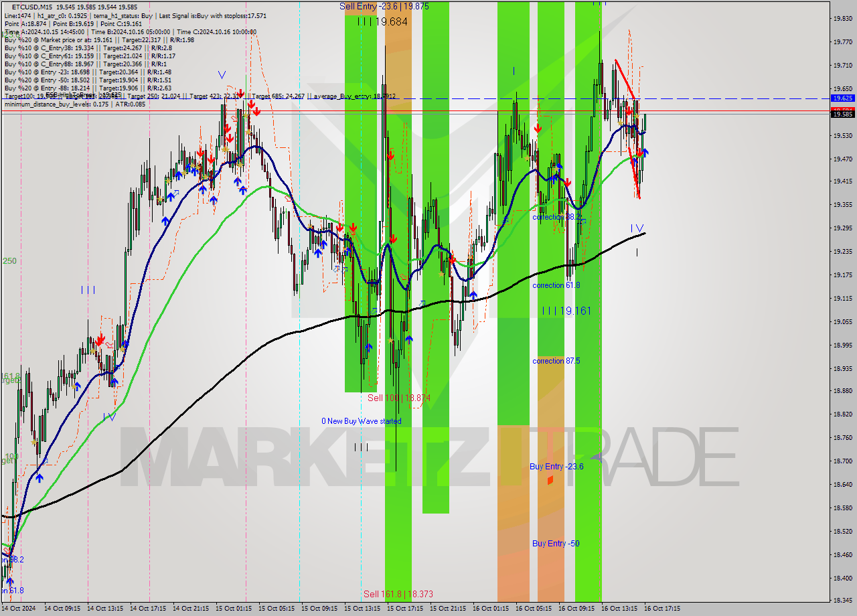The height and width of the screenshot is (616, 857).
Task: Click the blue 19.625 price tag
Action: coord(842,98)
